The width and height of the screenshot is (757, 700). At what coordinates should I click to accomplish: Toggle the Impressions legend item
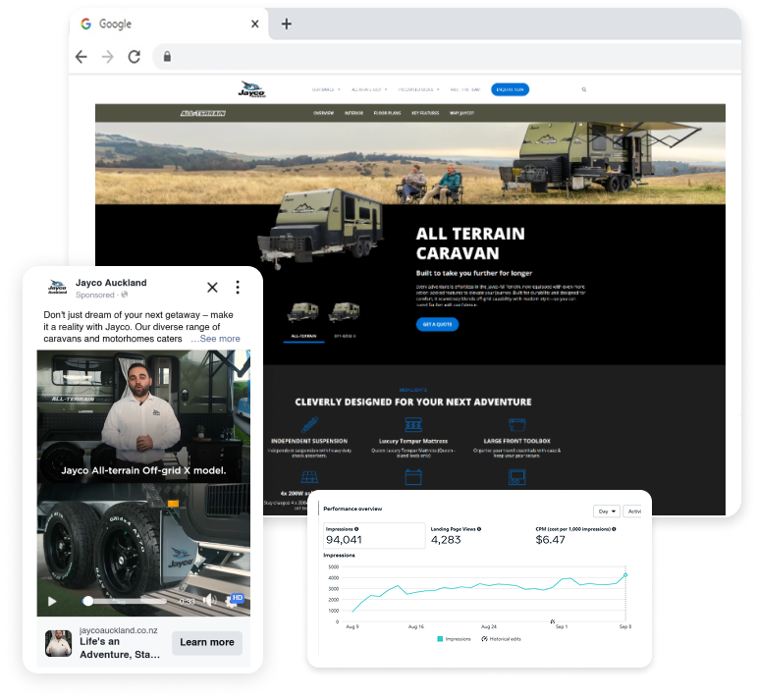(x=454, y=638)
